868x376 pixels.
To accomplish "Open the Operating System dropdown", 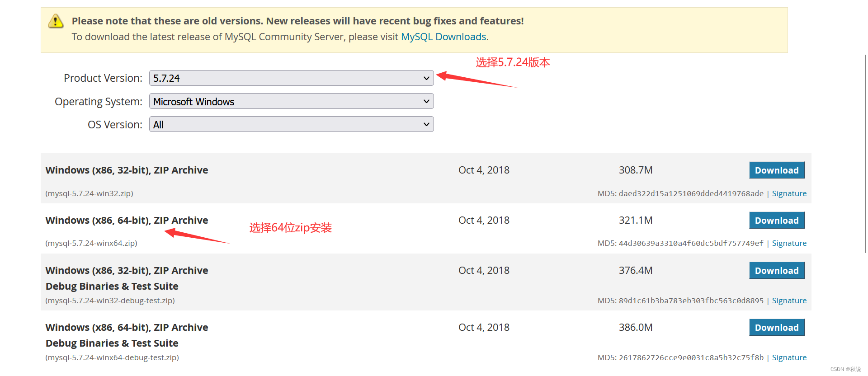I will coord(292,101).
